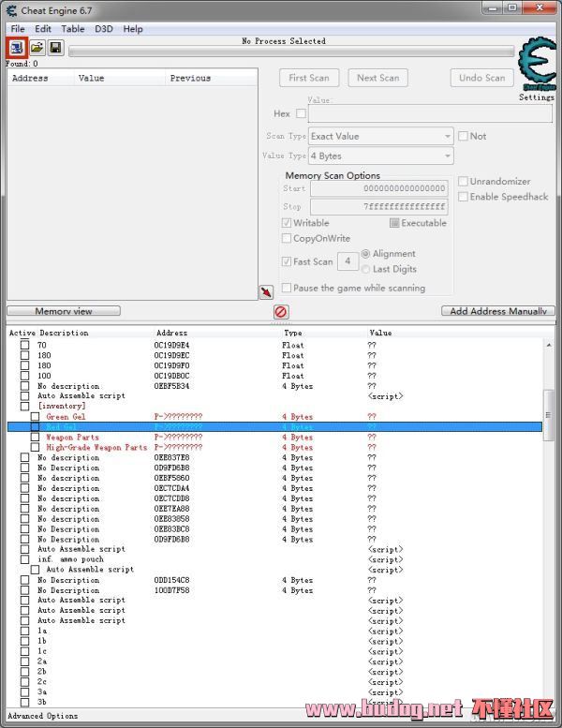Open Memory view
The width and height of the screenshot is (562, 728).
tap(64, 311)
